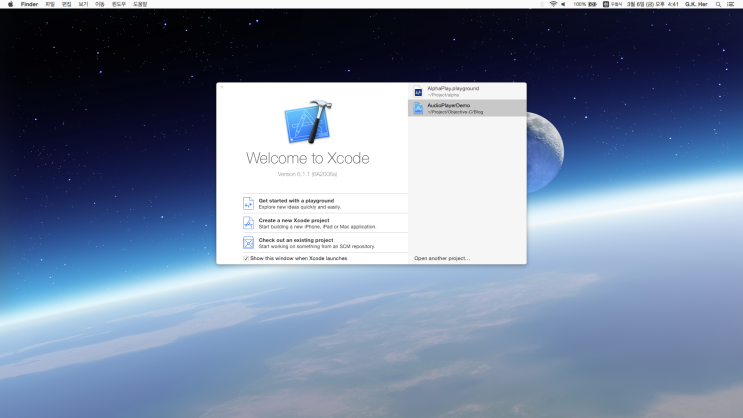Uncheck Show this window when Xcode launches

246,258
